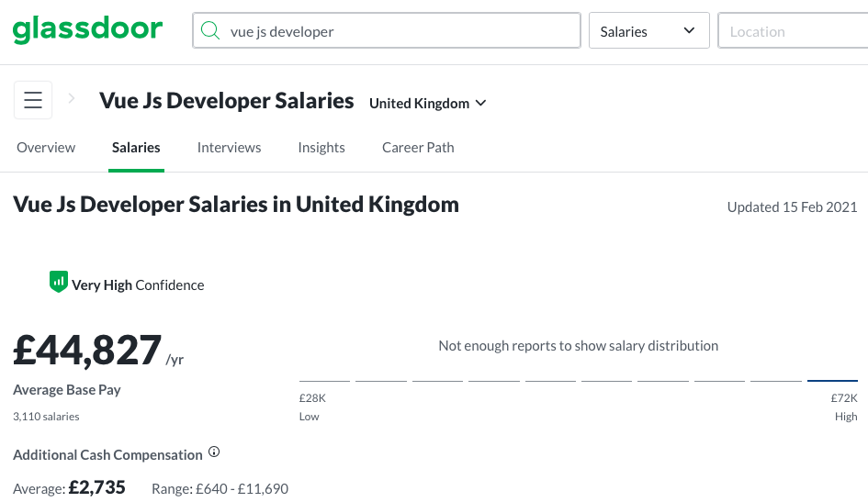Open the Salaries search type dropdown
Image resolution: width=868 pixels, height=502 pixels.
(648, 30)
